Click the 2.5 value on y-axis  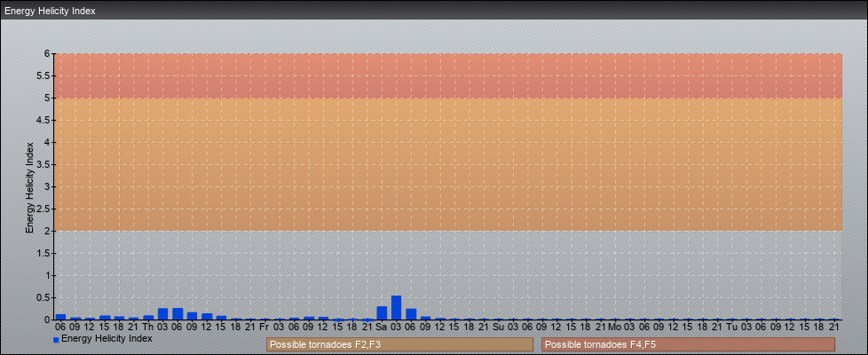[43, 209]
